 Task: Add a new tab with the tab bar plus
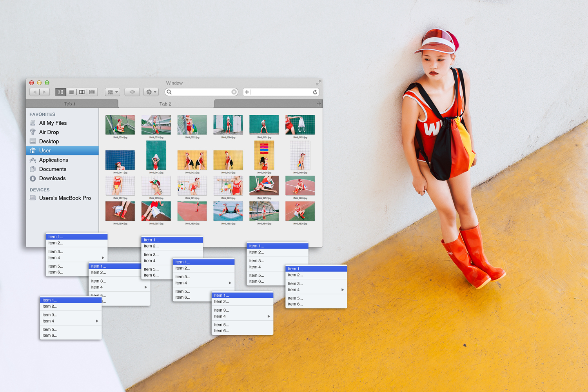(319, 103)
